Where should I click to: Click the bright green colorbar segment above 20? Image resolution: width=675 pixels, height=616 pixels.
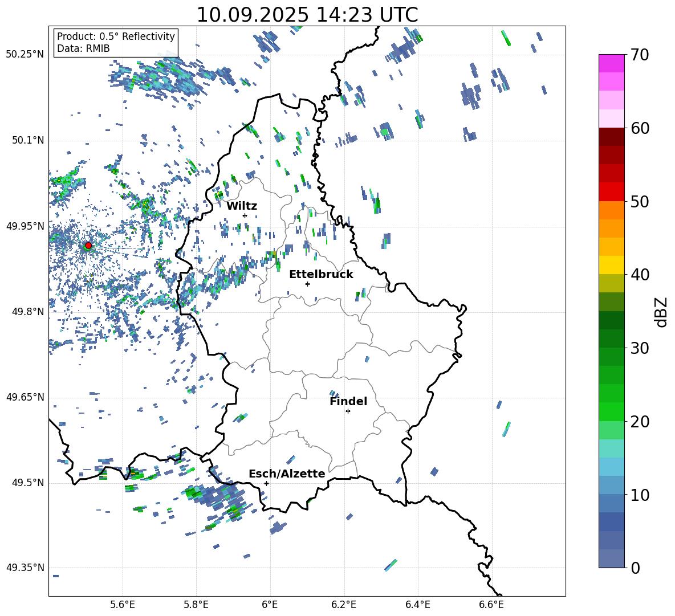click(x=611, y=411)
